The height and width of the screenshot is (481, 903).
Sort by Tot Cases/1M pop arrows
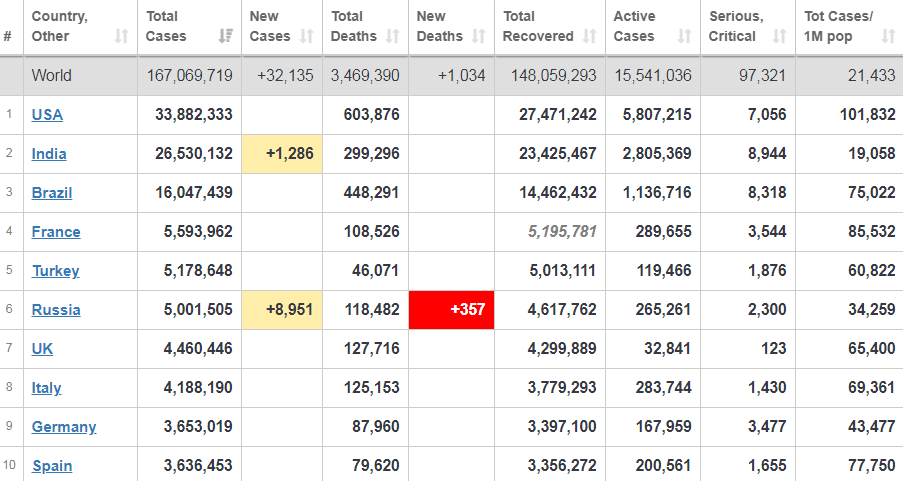[x=888, y=36]
